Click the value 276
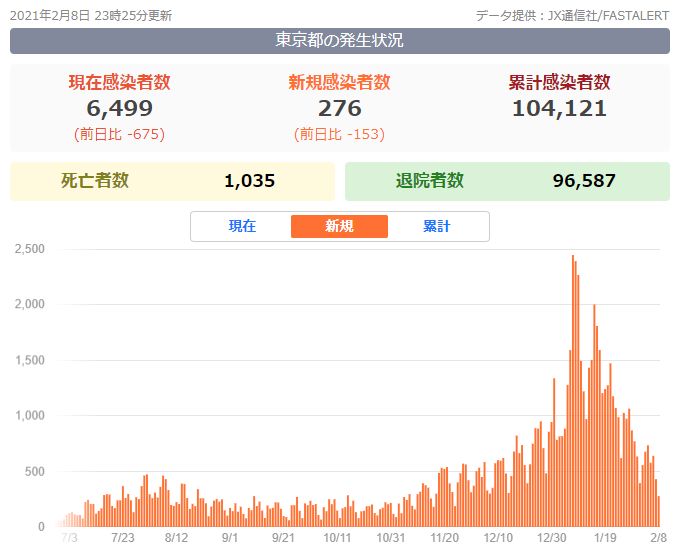 pyautogui.click(x=340, y=108)
